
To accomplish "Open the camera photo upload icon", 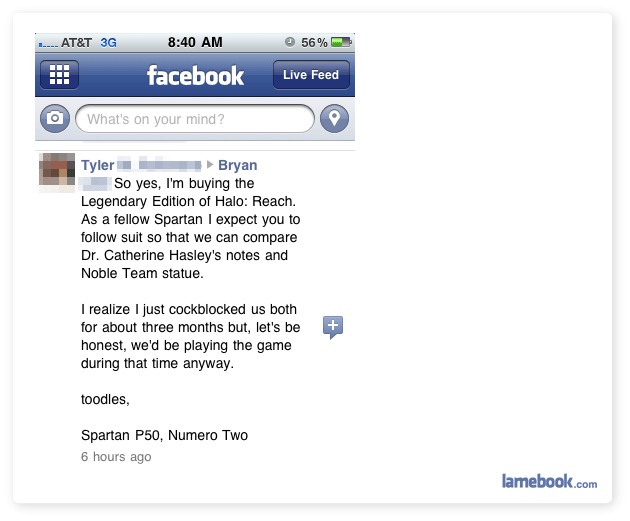I will click(x=55, y=119).
